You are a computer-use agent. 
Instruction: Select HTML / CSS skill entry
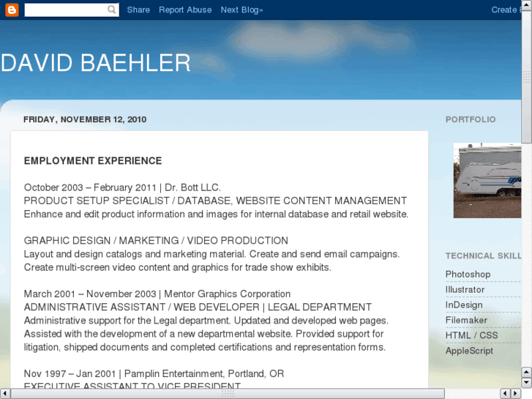tap(471, 335)
